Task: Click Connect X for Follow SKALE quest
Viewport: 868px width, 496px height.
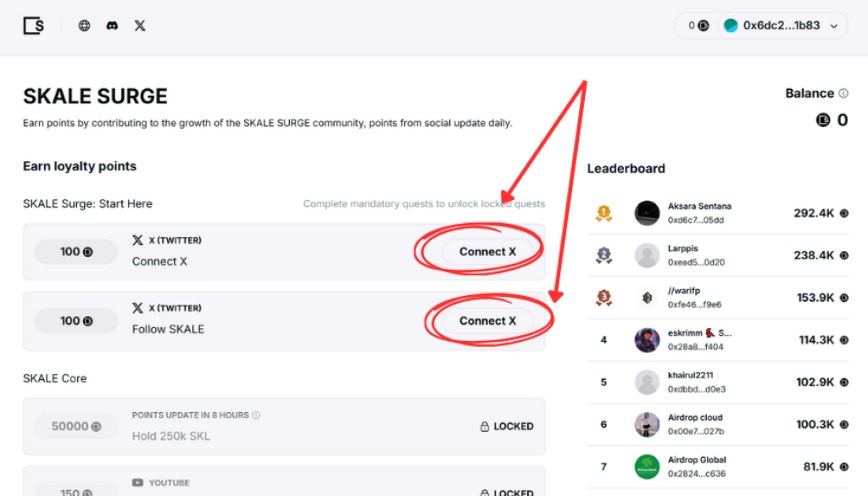Action: (487, 320)
